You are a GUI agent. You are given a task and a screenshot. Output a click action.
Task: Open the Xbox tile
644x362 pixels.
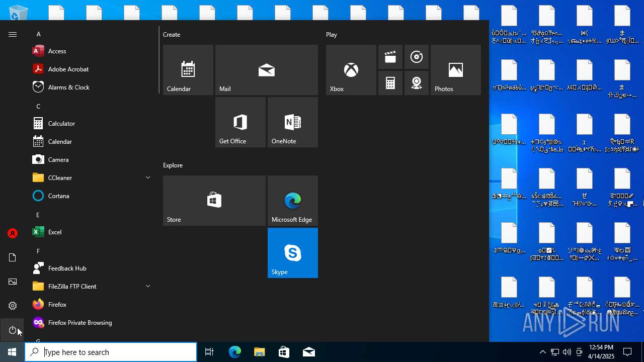click(351, 70)
